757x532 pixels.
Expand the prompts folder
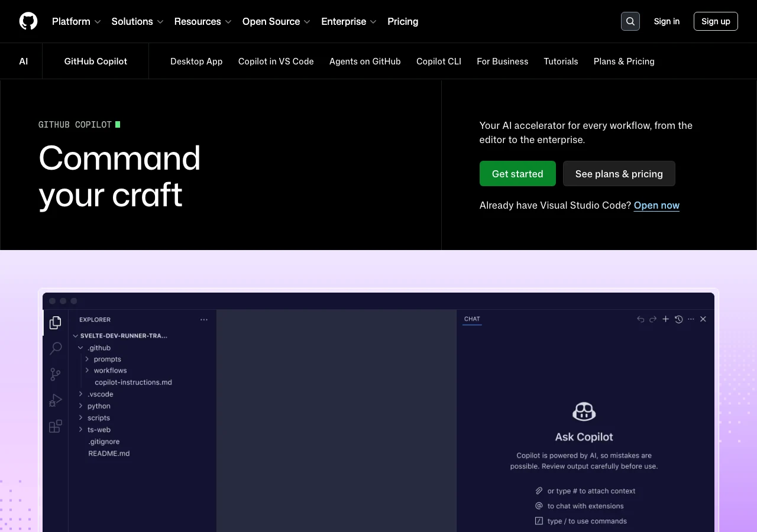(x=103, y=359)
